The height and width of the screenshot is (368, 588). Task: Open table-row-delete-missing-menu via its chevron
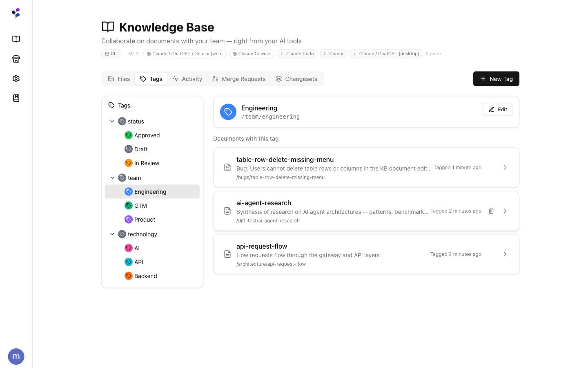505,168
